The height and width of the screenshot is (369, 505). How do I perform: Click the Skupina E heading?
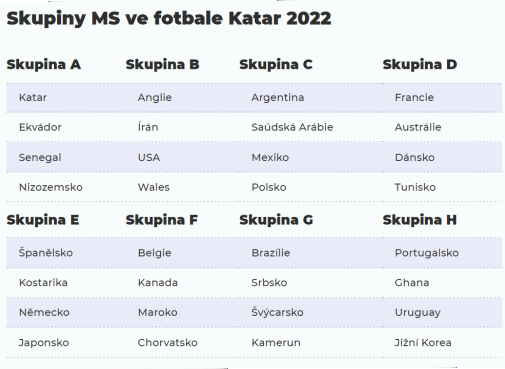43,220
